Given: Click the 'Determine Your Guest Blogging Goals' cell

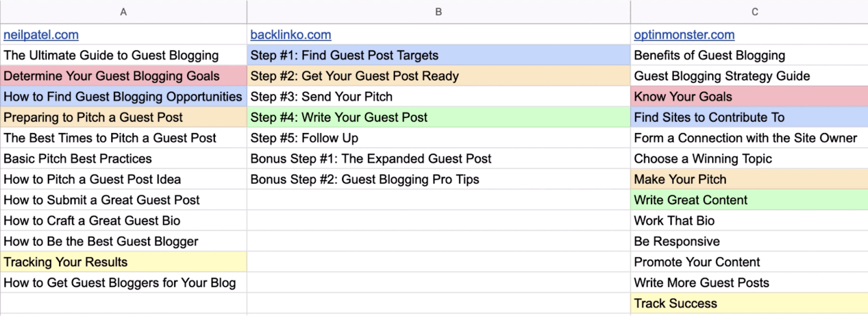Looking at the screenshot, I should [112, 76].
